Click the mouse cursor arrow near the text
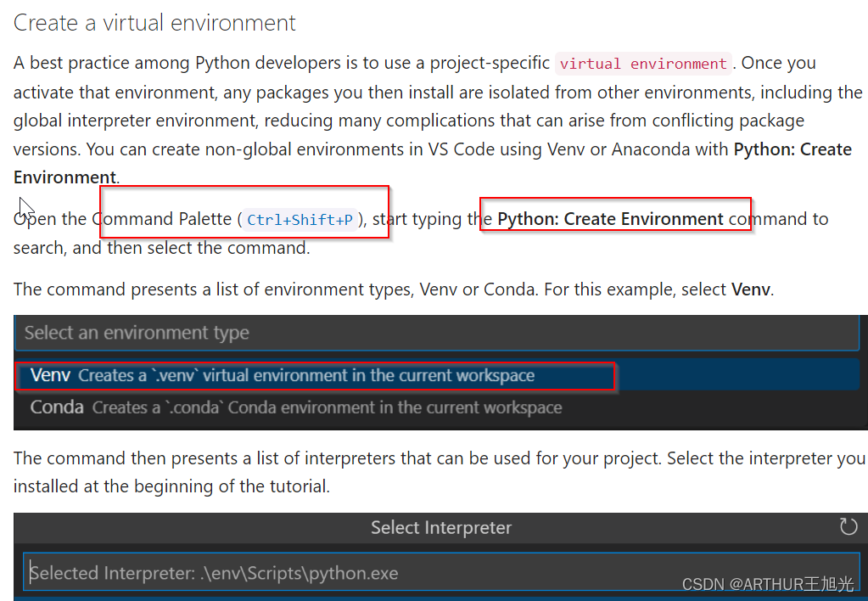 coord(25,207)
